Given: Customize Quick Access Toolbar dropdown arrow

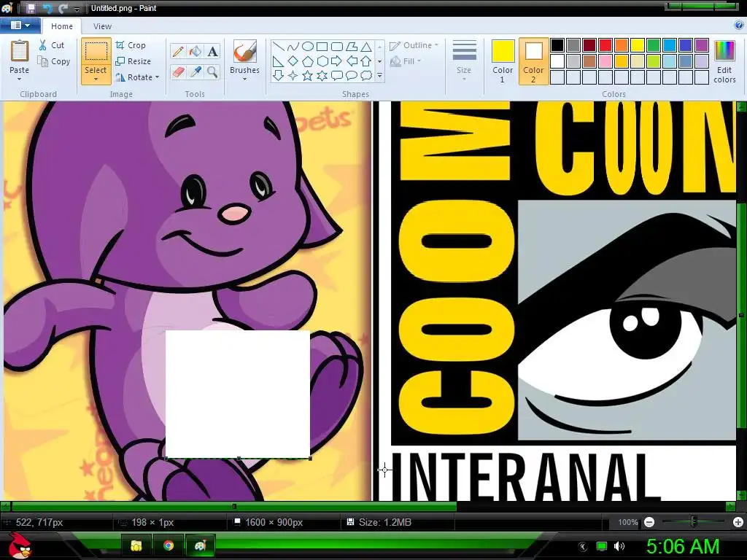Looking at the screenshot, I should [x=77, y=9].
